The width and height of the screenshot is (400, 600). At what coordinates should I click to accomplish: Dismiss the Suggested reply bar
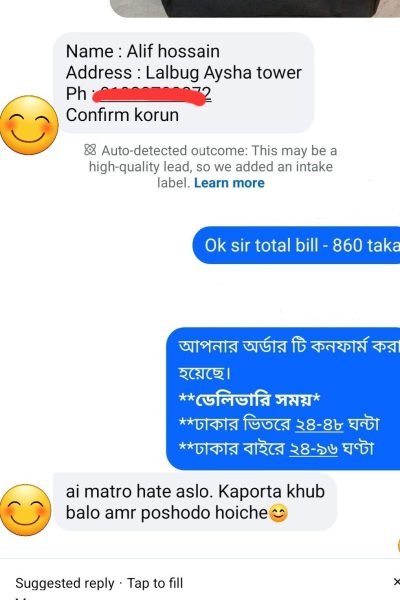tap(396, 582)
